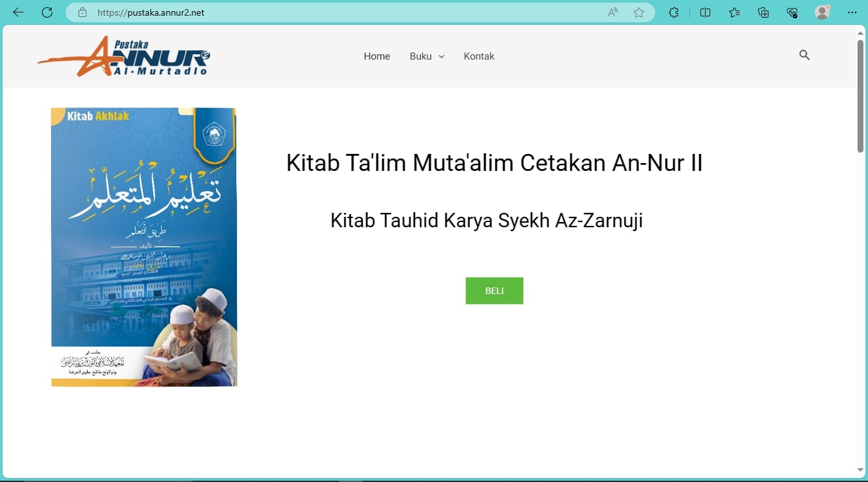This screenshot has height=482, width=868.
Task: Click scrollbar up arrow
Action: [x=861, y=33]
